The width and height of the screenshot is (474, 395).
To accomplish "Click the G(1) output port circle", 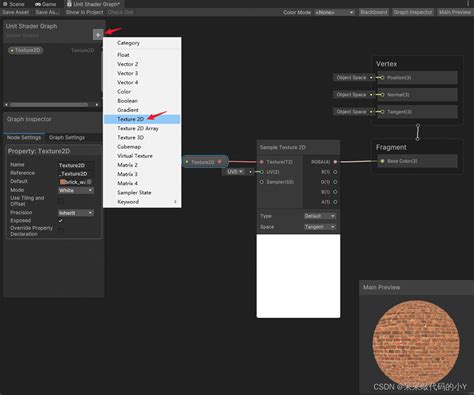I will (x=335, y=182).
